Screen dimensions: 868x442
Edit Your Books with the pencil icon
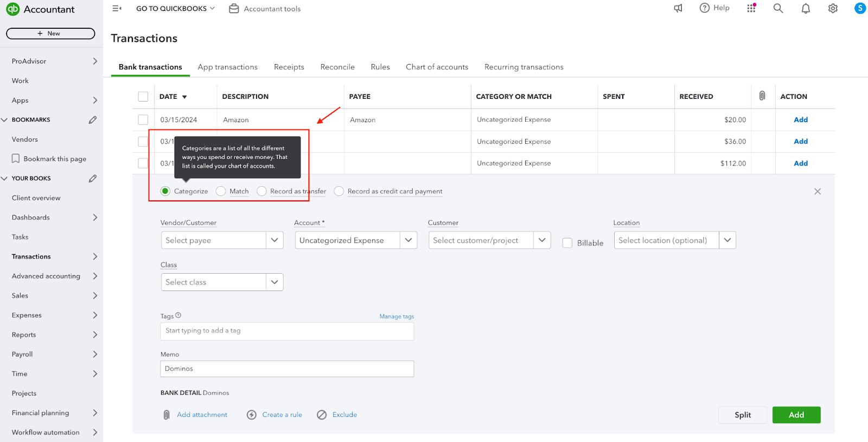pyautogui.click(x=93, y=178)
